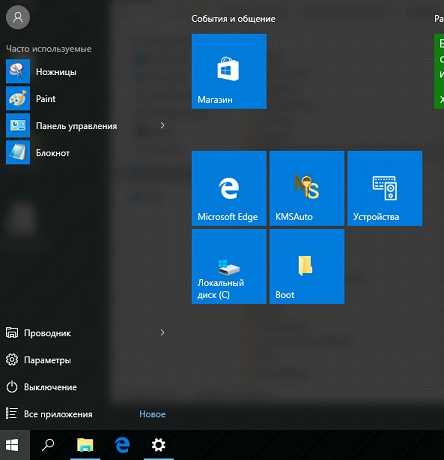Open taskbar search magnifier

tap(47, 445)
